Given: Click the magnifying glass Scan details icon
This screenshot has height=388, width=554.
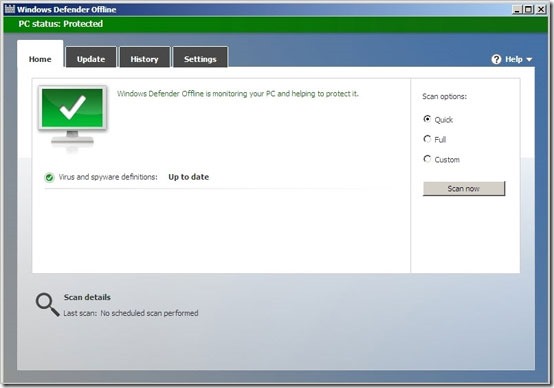Looking at the screenshot, I should point(47,304).
